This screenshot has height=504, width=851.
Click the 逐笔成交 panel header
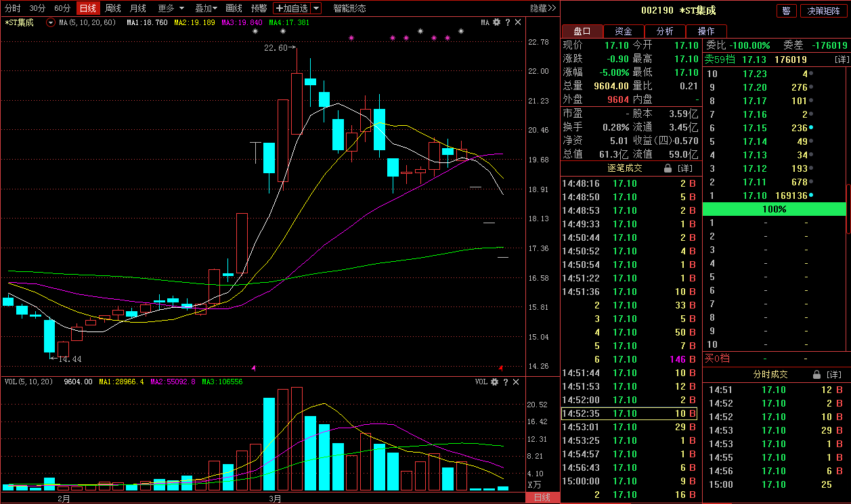(625, 168)
